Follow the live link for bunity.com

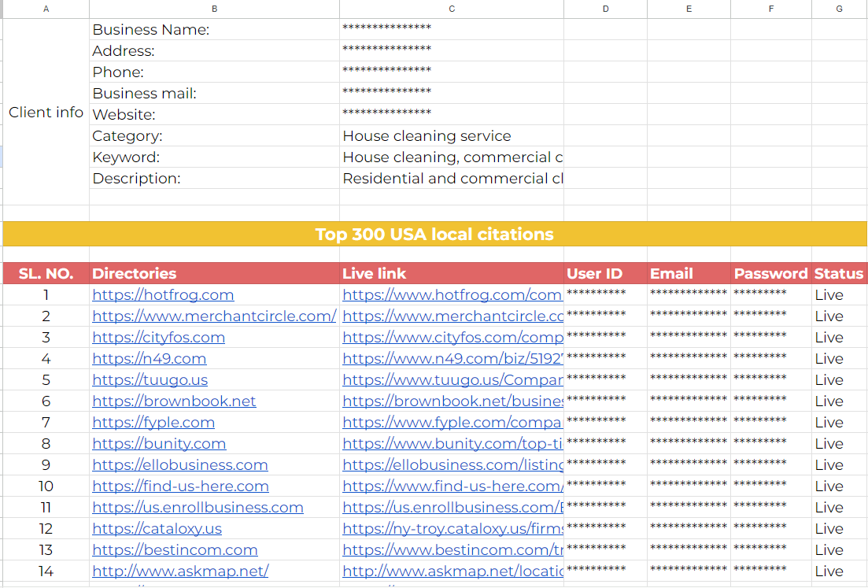[452, 443]
